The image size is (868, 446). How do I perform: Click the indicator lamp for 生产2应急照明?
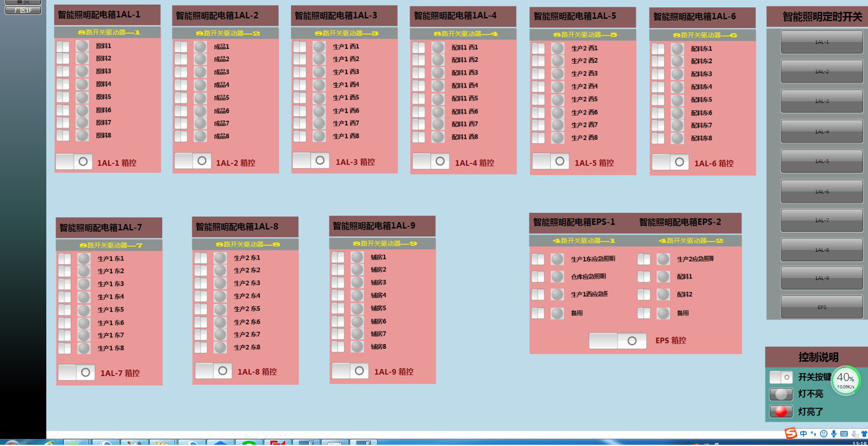(x=663, y=259)
